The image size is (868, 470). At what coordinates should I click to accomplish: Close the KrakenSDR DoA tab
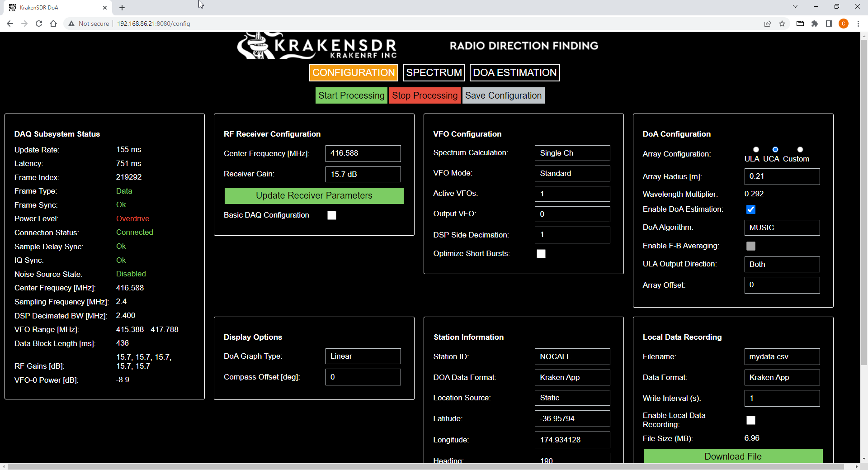(105, 8)
